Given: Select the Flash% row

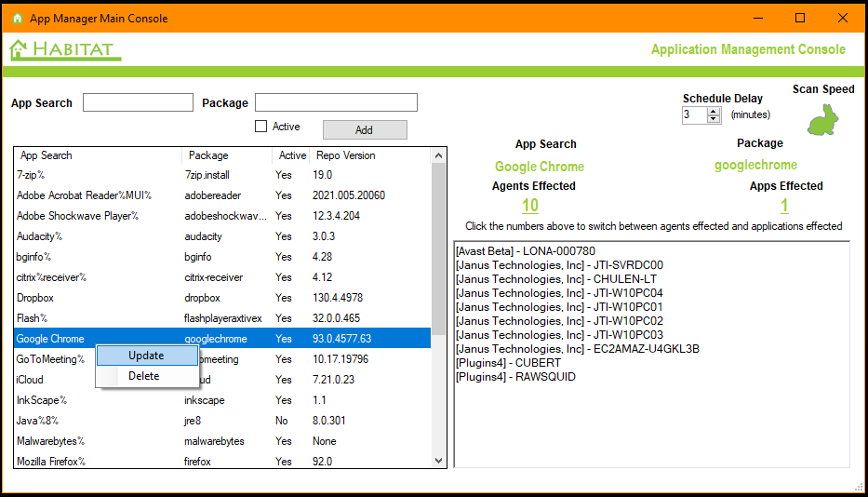Looking at the screenshot, I should click(222, 318).
